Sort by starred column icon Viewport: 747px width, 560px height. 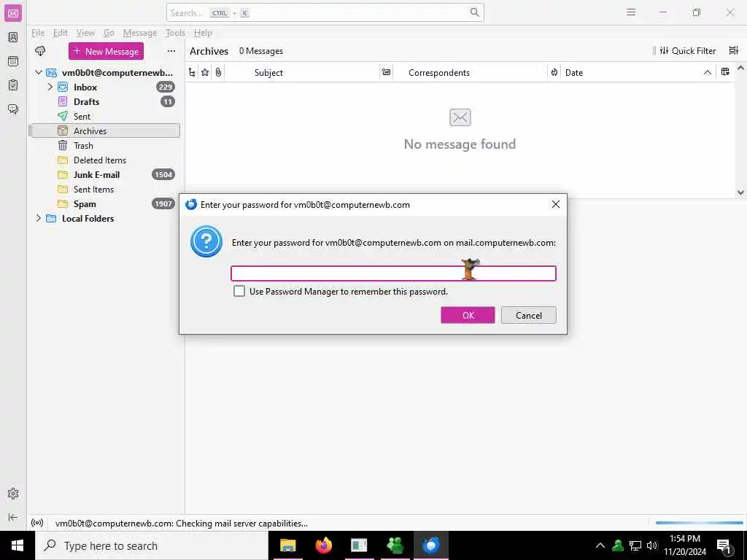(x=205, y=72)
